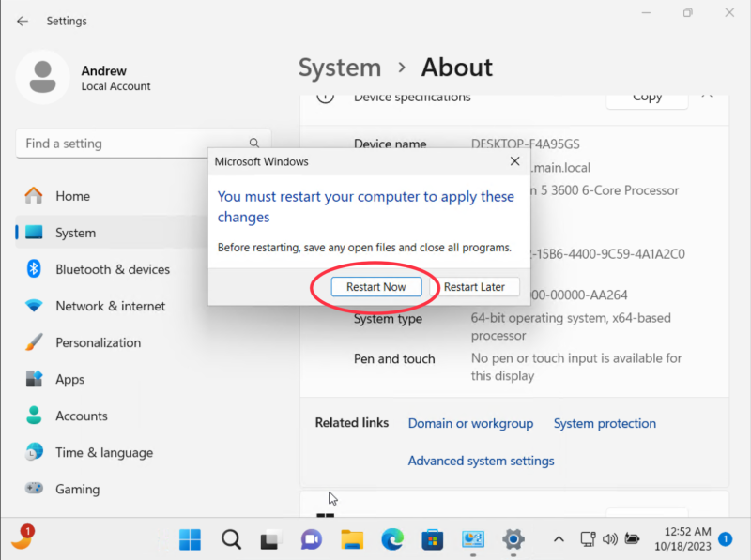Image resolution: width=751 pixels, height=560 pixels.
Task: Click the Restart Now button
Action: [375, 287]
